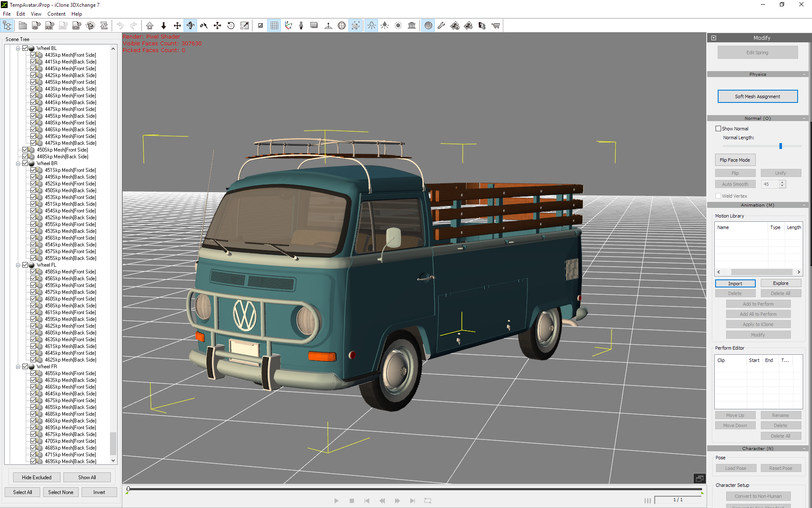Image resolution: width=812 pixels, height=508 pixels.
Task: Collapse the Wheel BL tree node
Action: (x=18, y=48)
